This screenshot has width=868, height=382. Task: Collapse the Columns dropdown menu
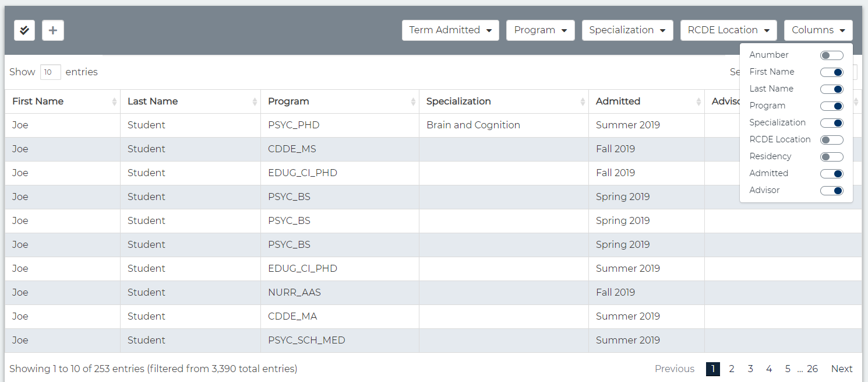pyautogui.click(x=818, y=30)
